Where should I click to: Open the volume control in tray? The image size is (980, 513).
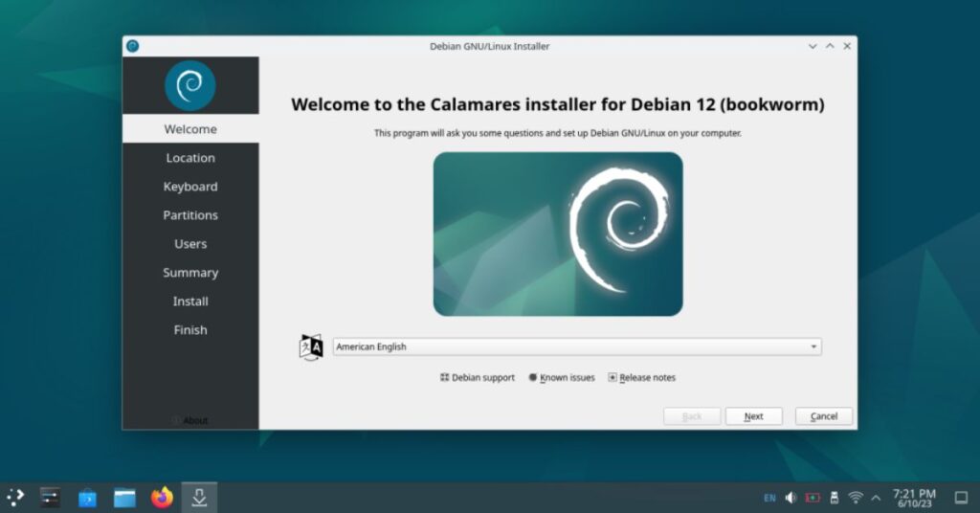tap(791, 498)
